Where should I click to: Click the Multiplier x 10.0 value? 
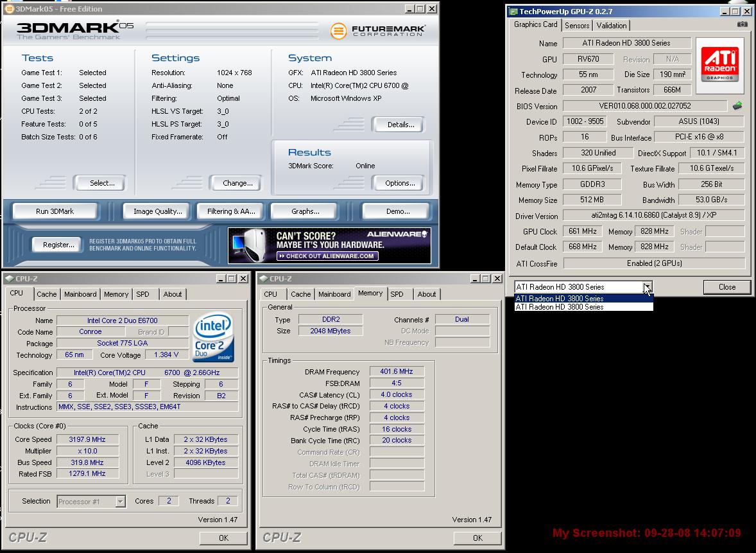pyautogui.click(x=87, y=451)
